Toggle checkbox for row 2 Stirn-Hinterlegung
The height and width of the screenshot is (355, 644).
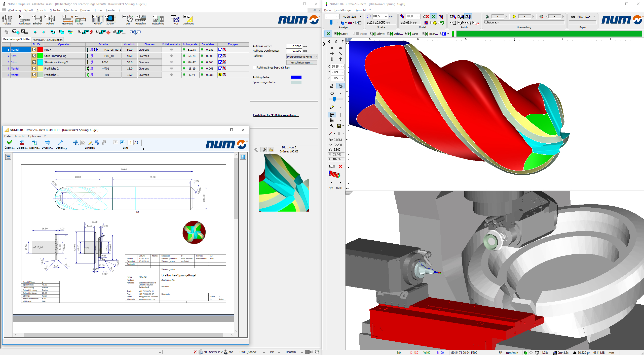[x=34, y=56]
